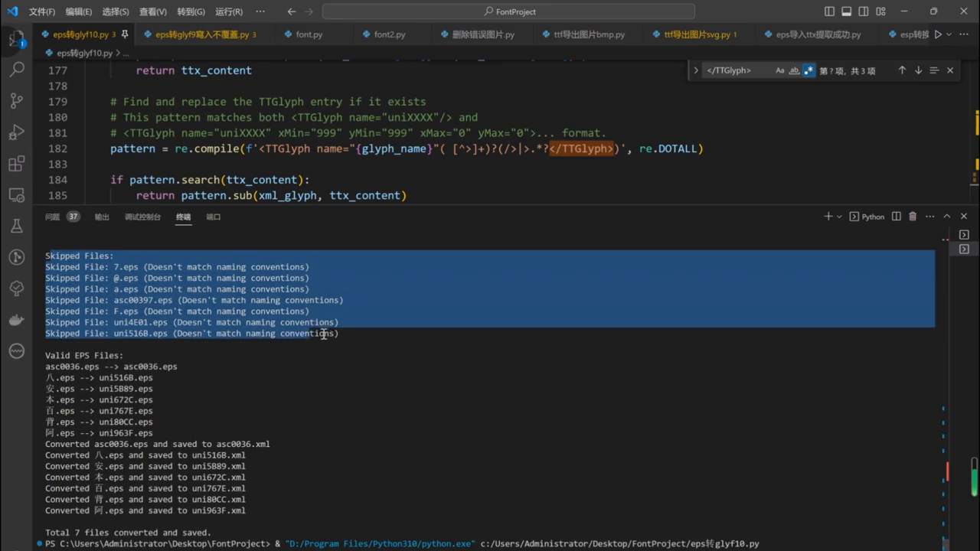Expand replace field in find widget
This screenshot has width=980, height=551.
(x=696, y=70)
